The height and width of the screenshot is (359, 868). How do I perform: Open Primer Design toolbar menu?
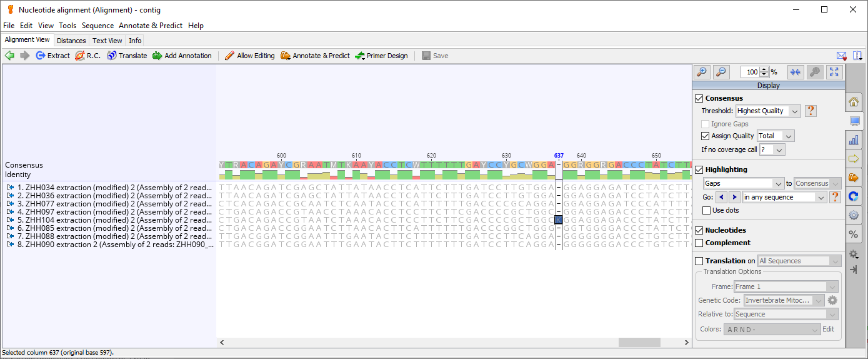point(381,56)
